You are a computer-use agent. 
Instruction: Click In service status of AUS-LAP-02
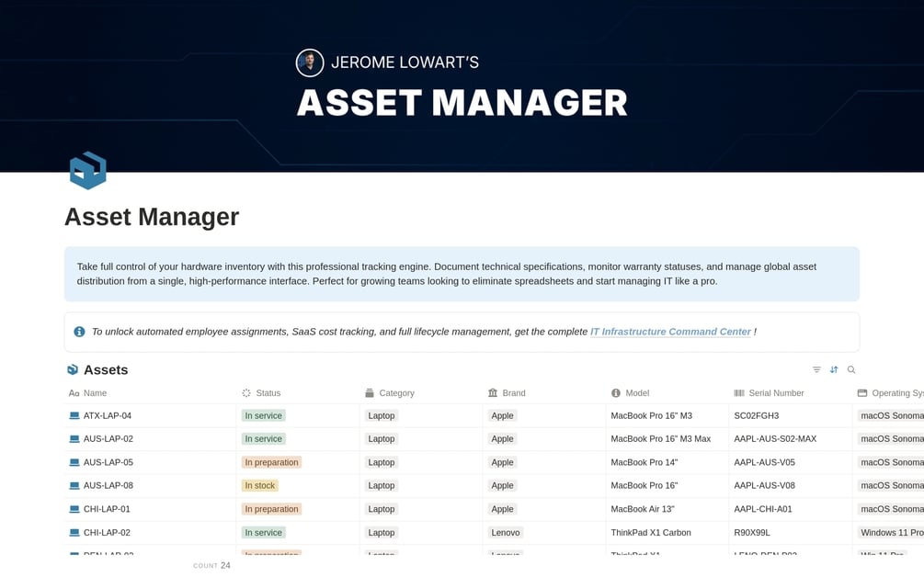pos(264,438)
